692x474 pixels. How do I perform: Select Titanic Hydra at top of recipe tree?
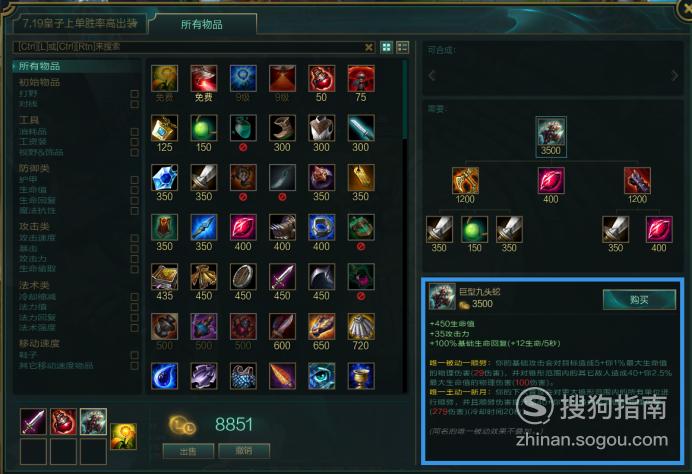551,131
